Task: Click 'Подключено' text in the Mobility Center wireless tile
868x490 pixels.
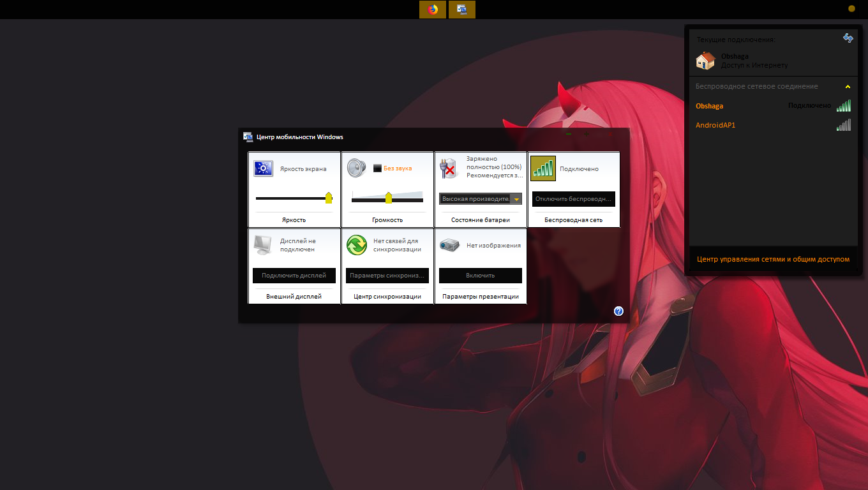Action: [x=579, y=169]
